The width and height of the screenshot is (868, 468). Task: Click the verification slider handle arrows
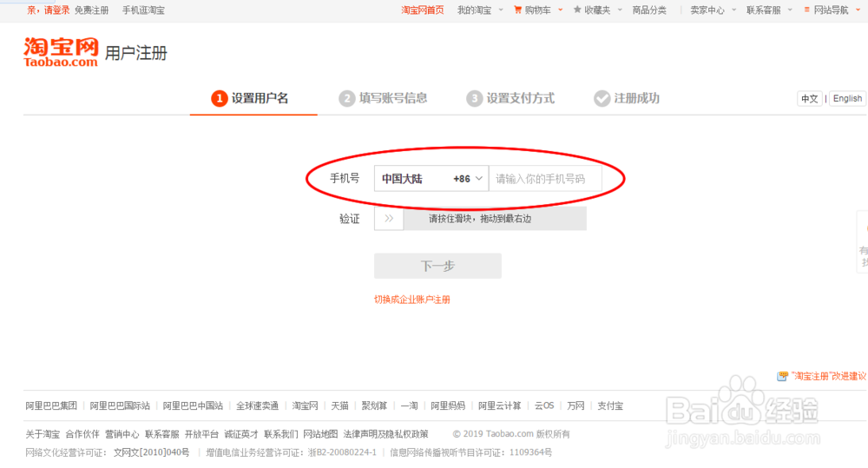(x=389, y=218)
